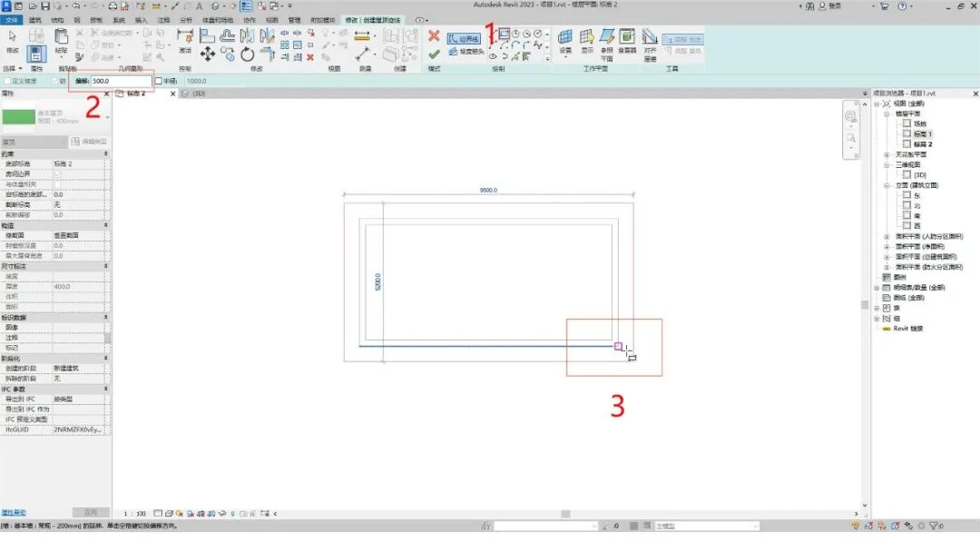Image resolution: width=980 pixels, height=552 pixels.
Task: Open the roof type selector dropdown
Action: pos(107,117)
